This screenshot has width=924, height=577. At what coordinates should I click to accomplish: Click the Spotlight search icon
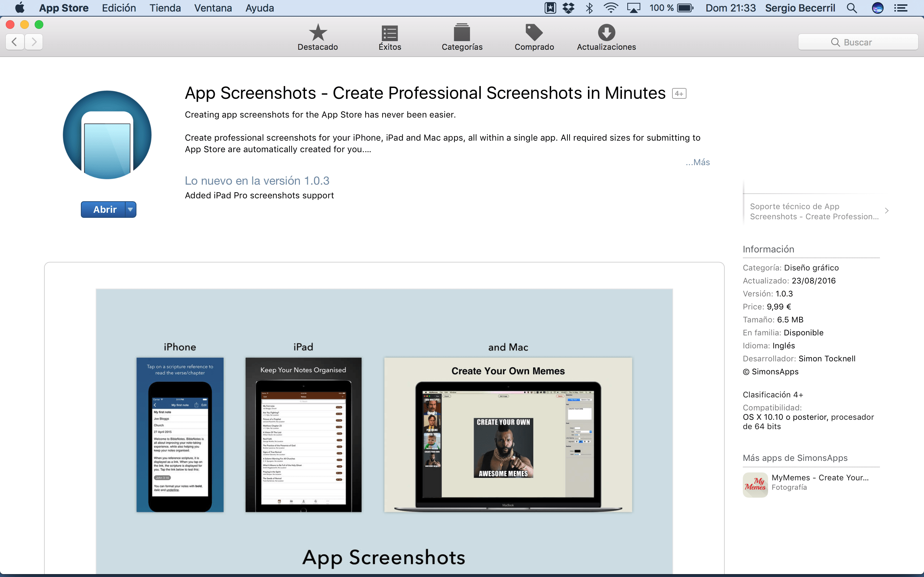pos(852,8)
